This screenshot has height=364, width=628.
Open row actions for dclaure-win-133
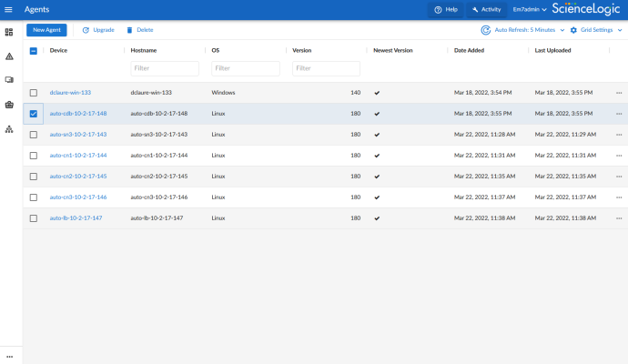coord(619,93)
